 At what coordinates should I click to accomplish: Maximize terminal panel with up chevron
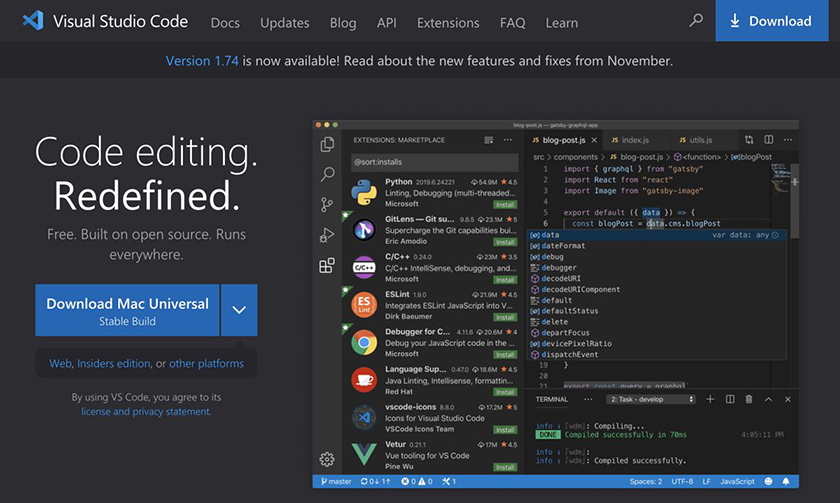coord(768,400)
